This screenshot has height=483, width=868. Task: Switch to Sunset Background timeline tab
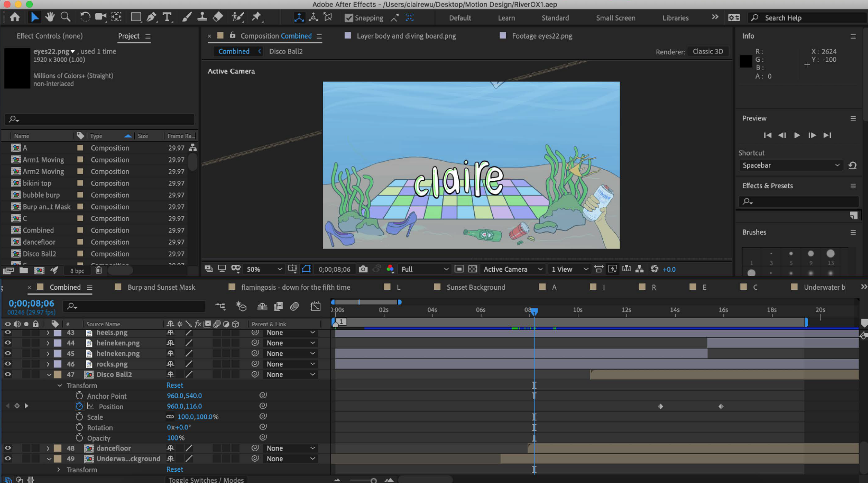[476, 287]
